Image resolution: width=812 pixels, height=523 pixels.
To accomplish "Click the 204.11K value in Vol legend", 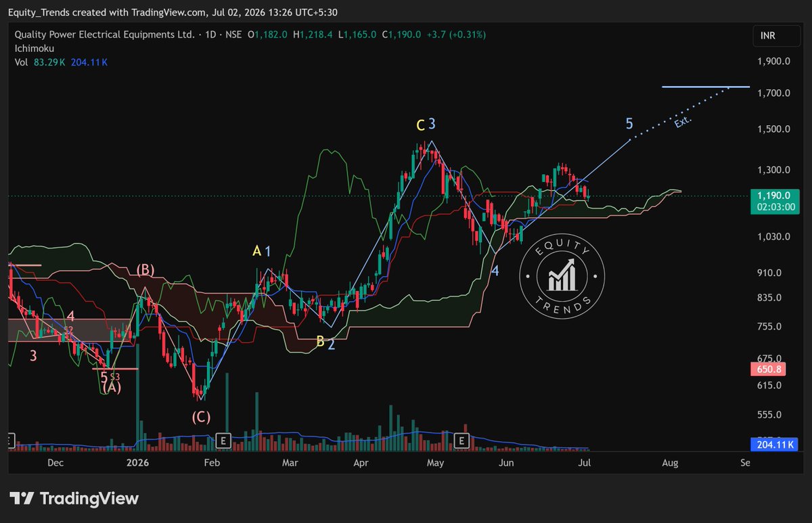I will (88, 62).
